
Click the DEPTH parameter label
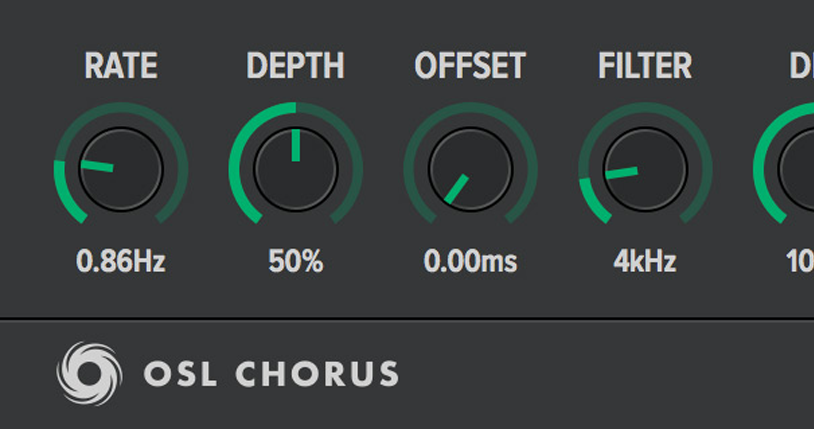point(296,66)
